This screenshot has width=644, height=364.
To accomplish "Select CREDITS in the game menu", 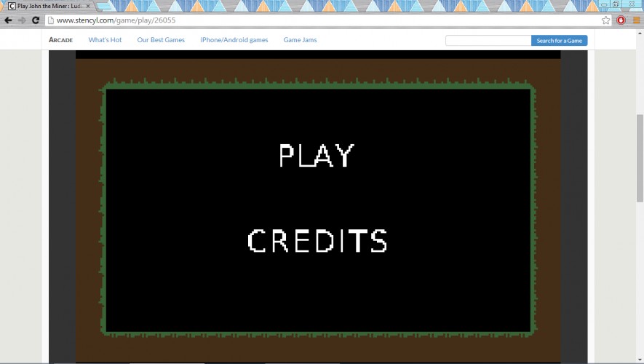I will point(317,240).
